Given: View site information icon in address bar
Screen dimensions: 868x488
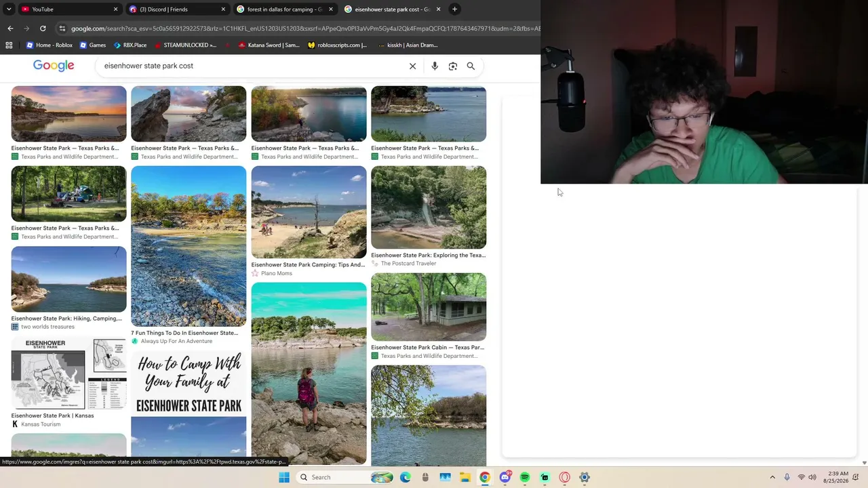Looking at the screenshot, I should (62, 28).
